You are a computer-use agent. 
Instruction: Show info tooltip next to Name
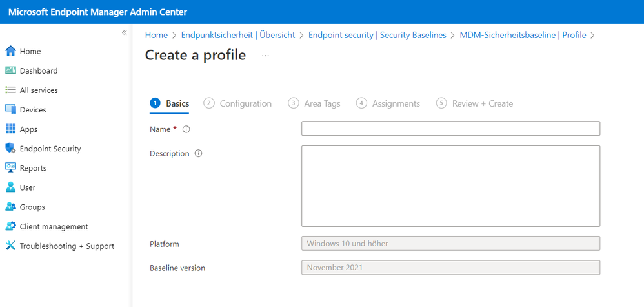(186, 129)
